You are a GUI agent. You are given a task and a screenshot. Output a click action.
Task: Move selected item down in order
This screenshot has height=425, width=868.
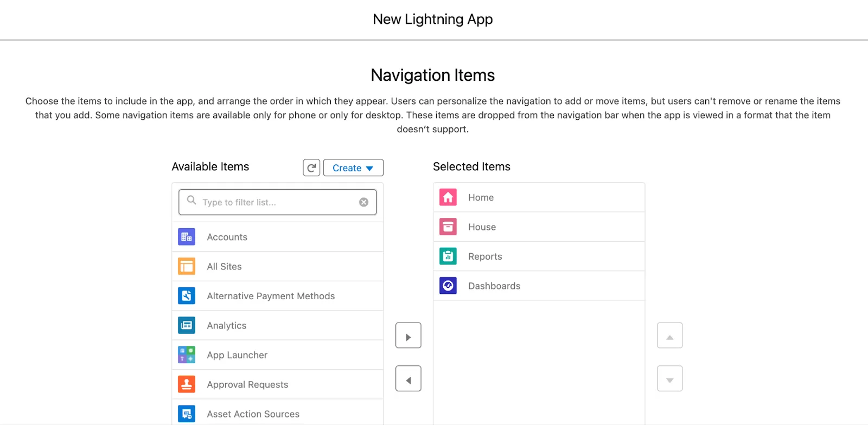[669, 378]
